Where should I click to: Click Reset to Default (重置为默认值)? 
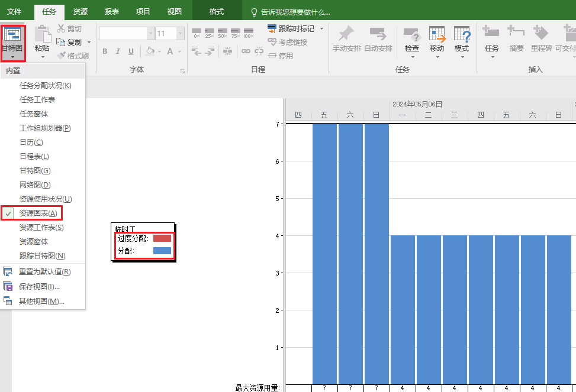click(x=43, y=272)
